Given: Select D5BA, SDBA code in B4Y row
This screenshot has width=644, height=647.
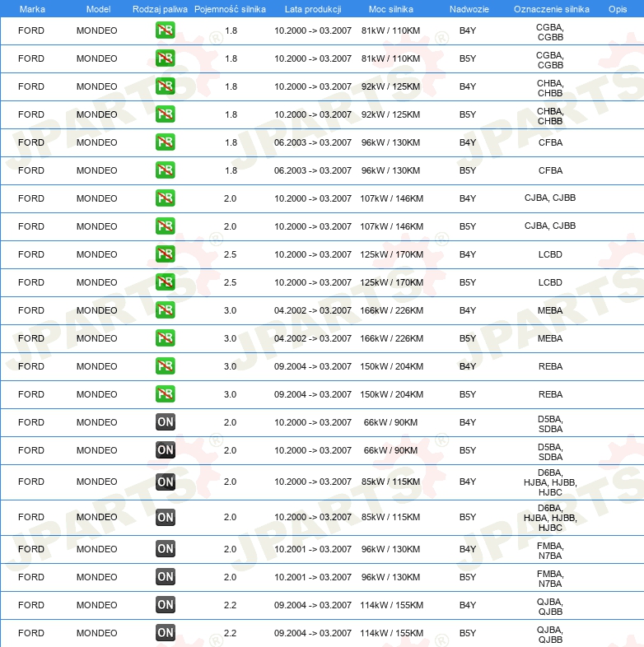Looking at the screenshot, I should click(x=550, y=424).
